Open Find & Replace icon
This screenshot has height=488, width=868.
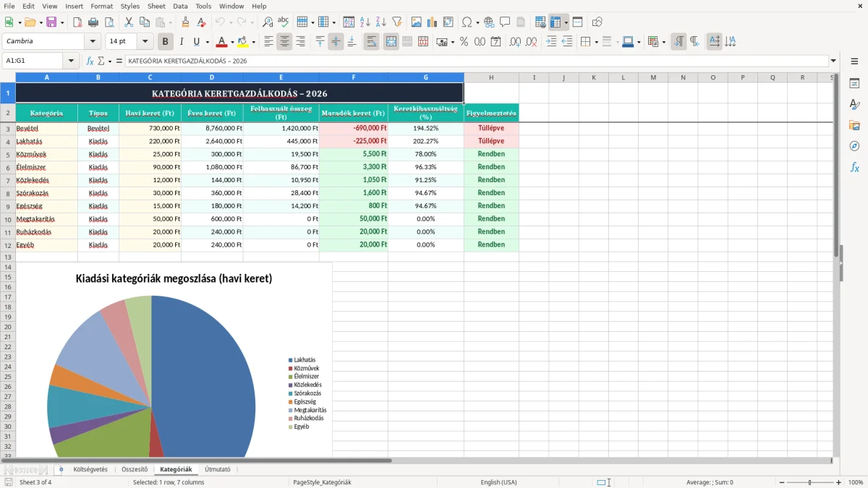click(268, 22)
